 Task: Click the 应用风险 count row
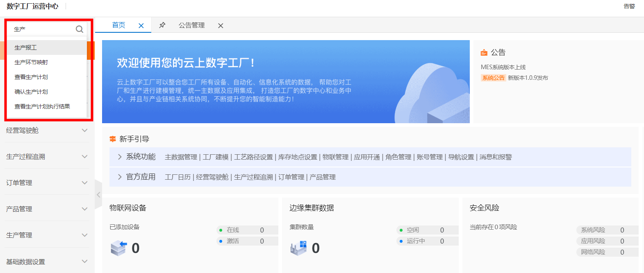click(x=607, y=241)
